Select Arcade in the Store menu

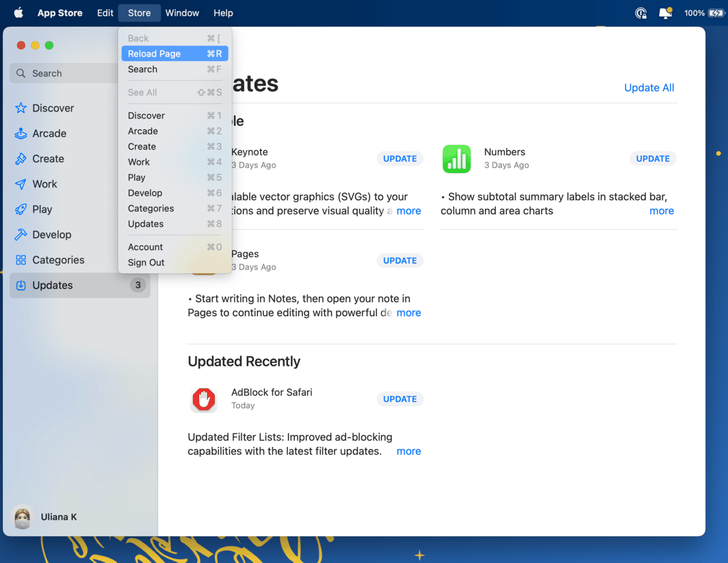pyautogui.click(x=175, y=131)
